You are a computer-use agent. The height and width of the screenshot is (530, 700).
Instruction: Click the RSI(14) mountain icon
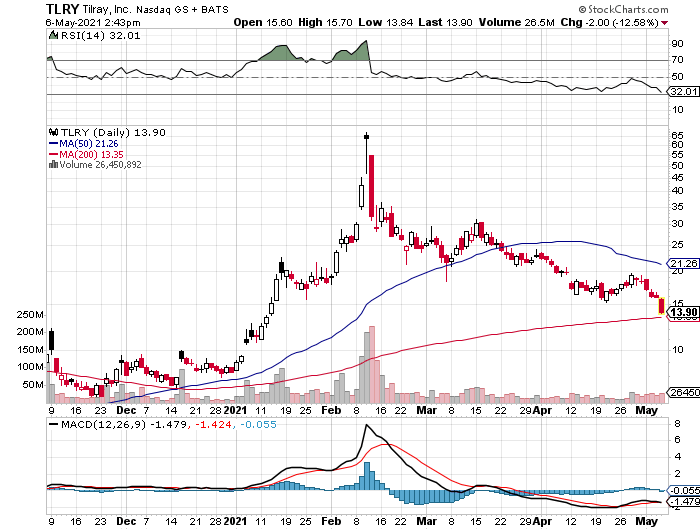53,35
